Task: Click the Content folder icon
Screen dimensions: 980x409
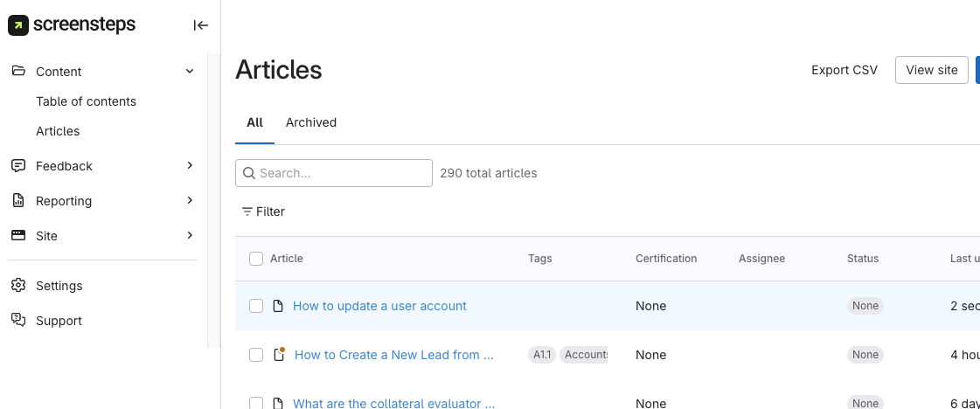Action: click(x=18, y=72)
